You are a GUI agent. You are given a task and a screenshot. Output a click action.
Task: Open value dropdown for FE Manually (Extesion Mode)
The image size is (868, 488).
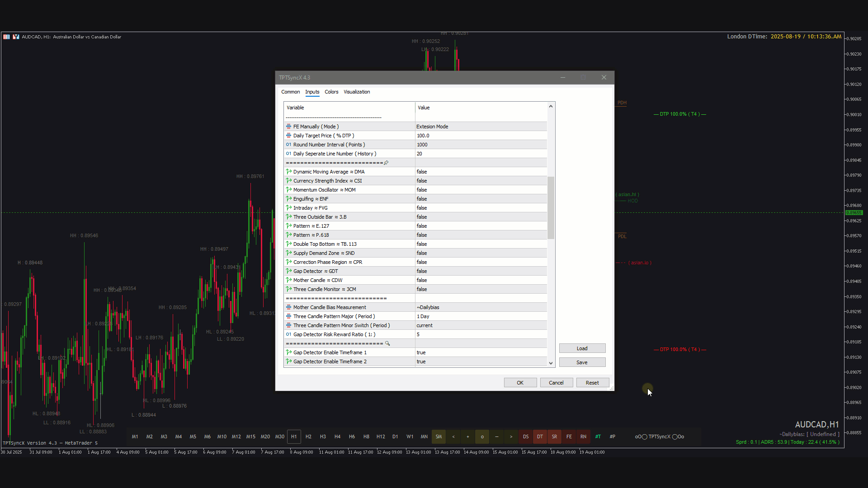click(x=481, y=127)
